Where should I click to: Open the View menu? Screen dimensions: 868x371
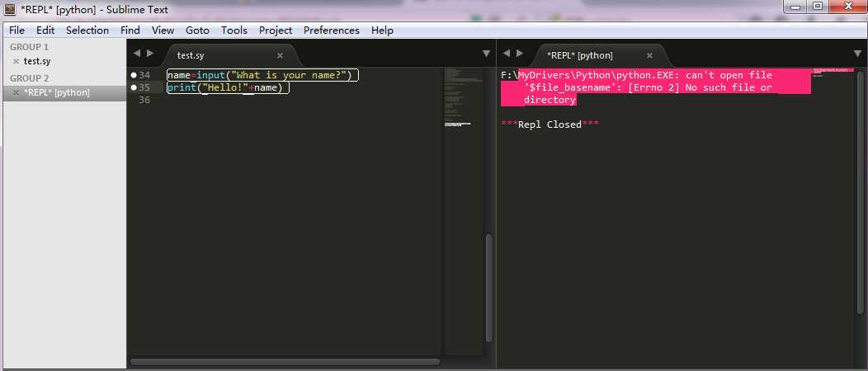[x=163, y=31]
